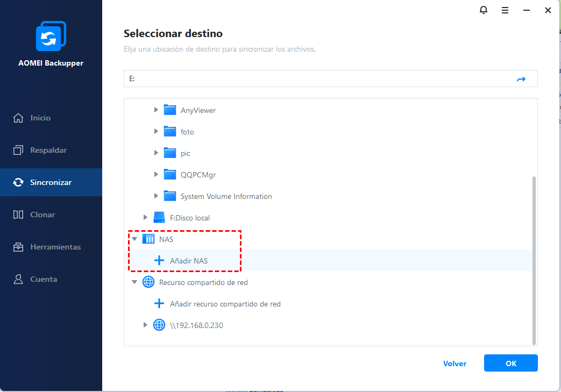This screenshot has width=561, height=392.
Task: Go to Inicio in sidebar
Action: click(51, 118)
